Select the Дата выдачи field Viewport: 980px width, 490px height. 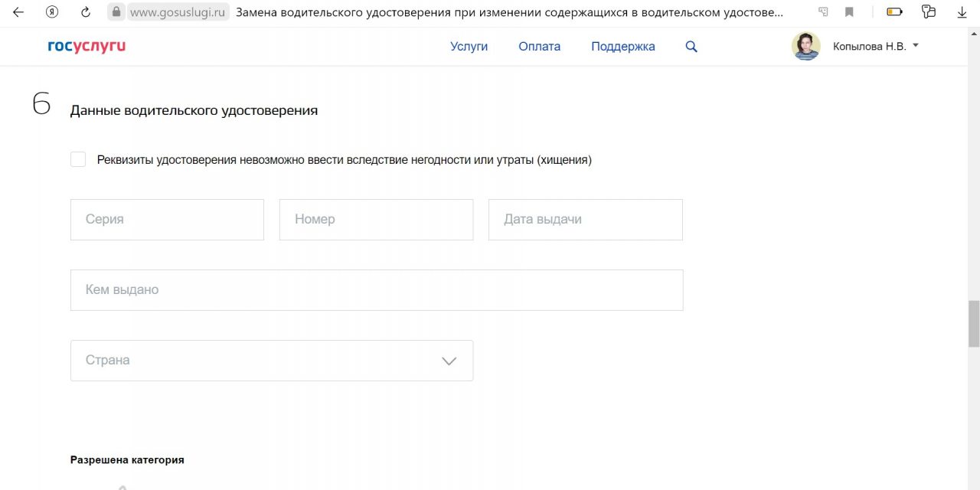click(585, 220)
